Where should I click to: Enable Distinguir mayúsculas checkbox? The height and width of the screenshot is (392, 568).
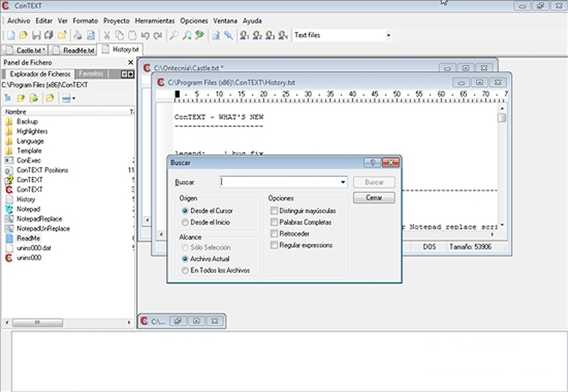pyautogui.click(x=274, y=211)
